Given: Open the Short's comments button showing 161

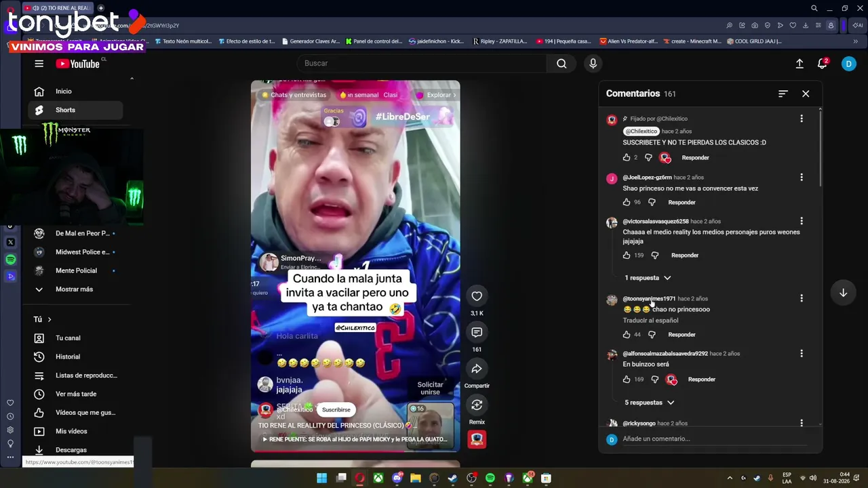Looking at the screenshot, I should point(477,332).
